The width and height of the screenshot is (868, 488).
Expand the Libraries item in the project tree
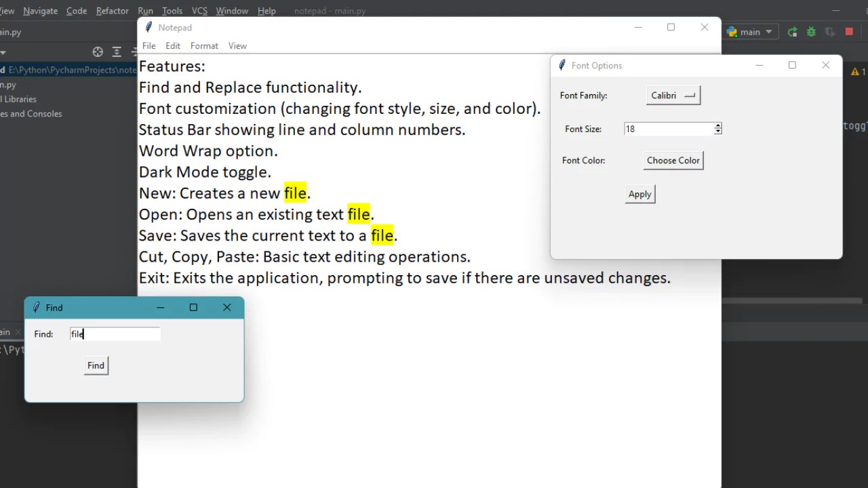click(19, 99)
